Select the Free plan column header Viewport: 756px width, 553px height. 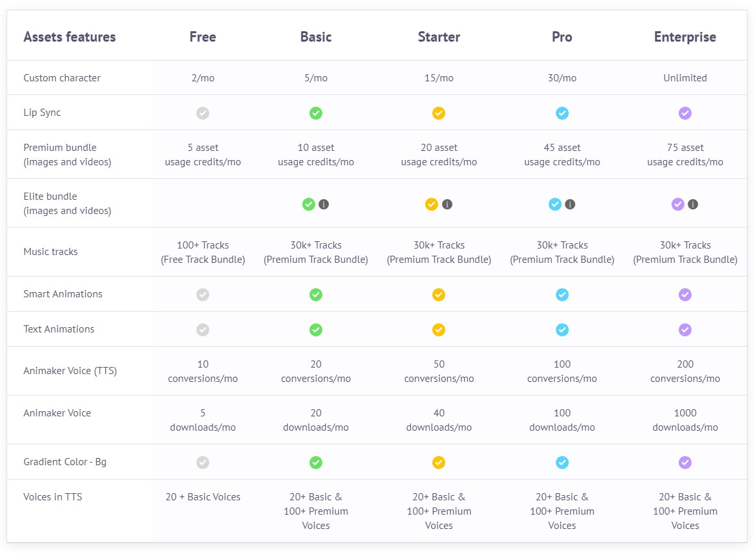point(203,37)
